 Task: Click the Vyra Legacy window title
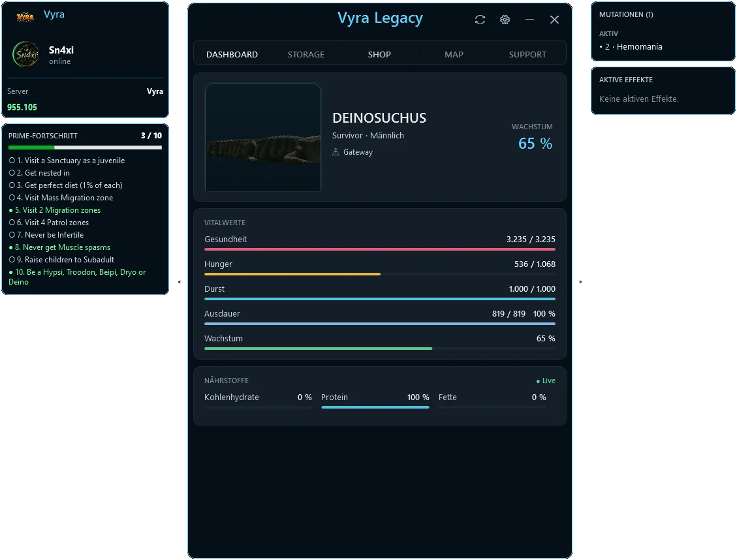point(381,18)
